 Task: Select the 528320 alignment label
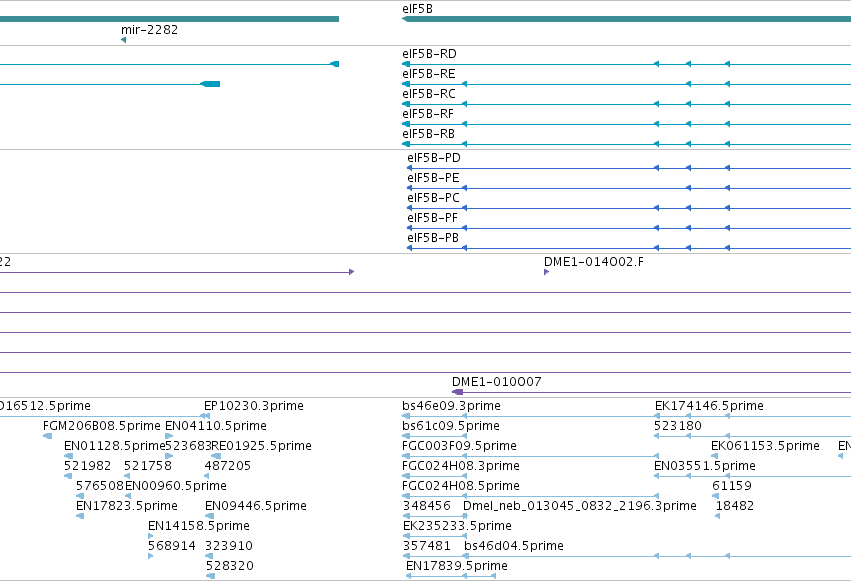[x=229, y=566]
